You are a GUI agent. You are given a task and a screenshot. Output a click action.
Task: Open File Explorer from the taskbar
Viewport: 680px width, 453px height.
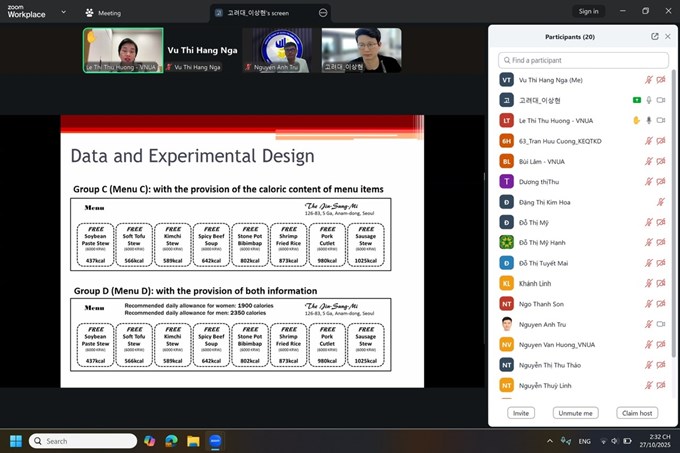coord(192,441)
